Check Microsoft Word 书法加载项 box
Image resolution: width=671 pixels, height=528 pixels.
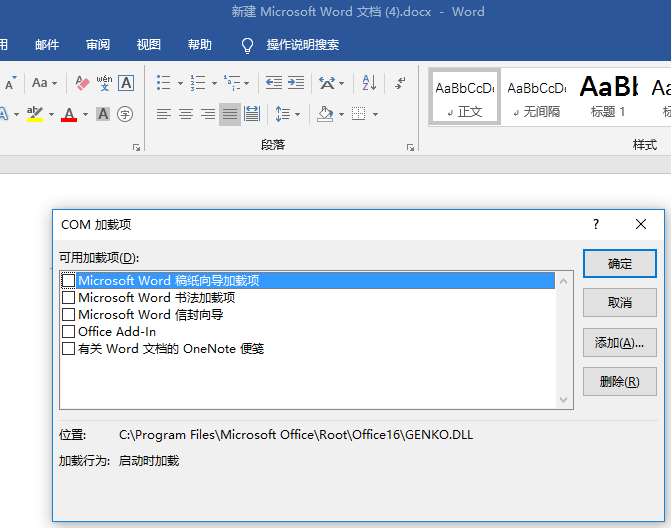68,297
